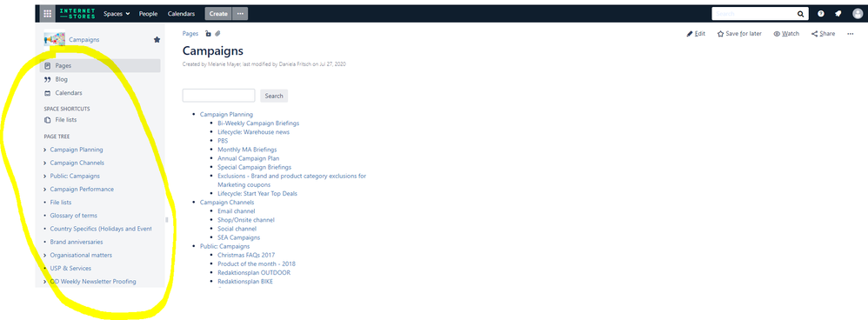Open Campaign Planning in main content list
The height and width of the screenshot is (320, 868).
click(x=226, y=115)
